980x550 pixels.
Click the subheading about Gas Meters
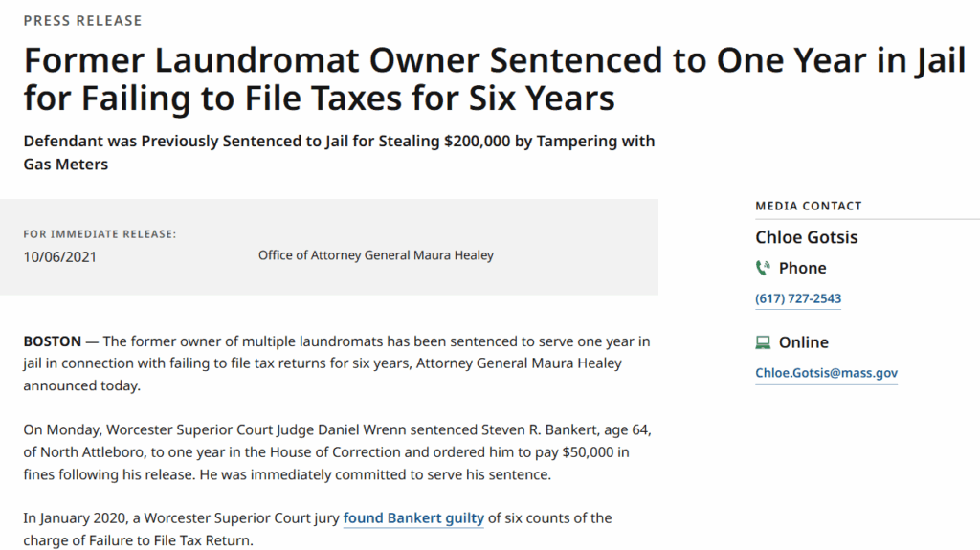pos(340,152)
